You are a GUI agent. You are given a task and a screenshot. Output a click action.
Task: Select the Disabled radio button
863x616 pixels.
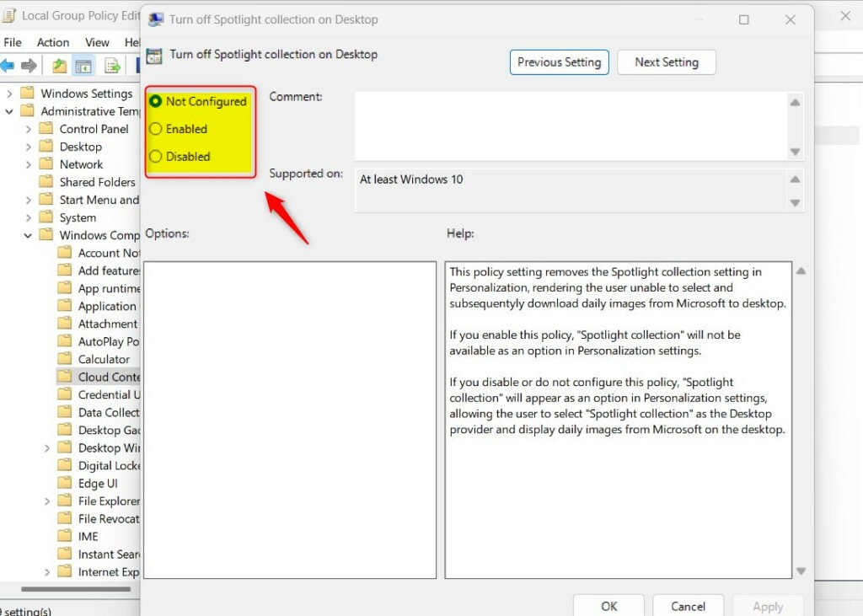[155, 157]
